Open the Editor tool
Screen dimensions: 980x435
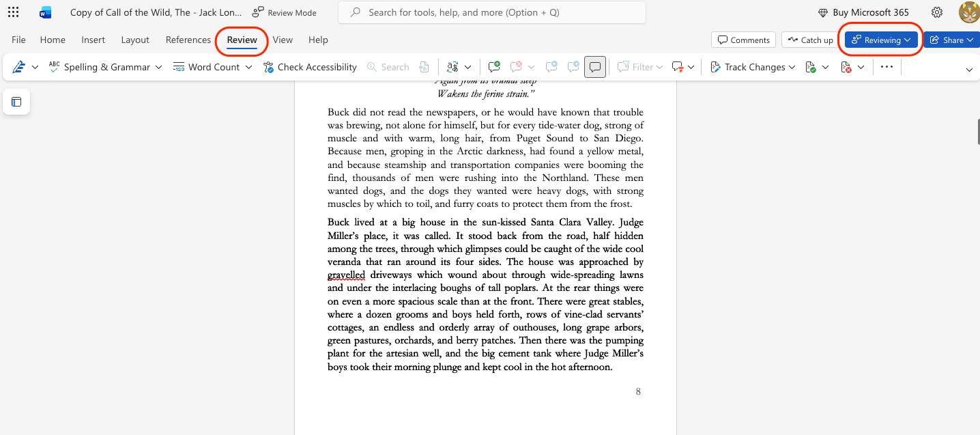click(x=18, y=67)
